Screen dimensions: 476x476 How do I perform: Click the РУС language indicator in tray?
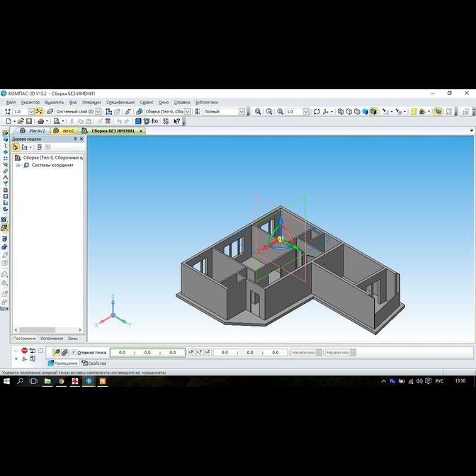(x=439, y=381)
